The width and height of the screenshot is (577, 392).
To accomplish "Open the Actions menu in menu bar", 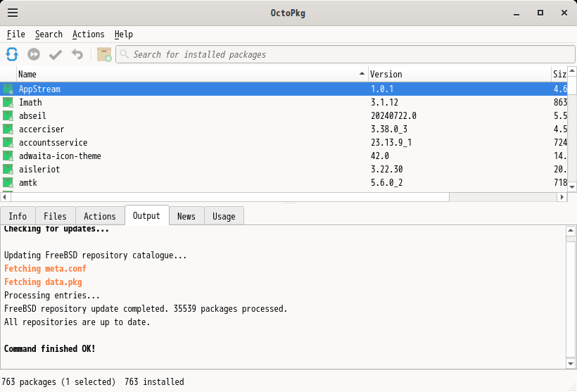I will pyautogui.click(x=88, y=34).
